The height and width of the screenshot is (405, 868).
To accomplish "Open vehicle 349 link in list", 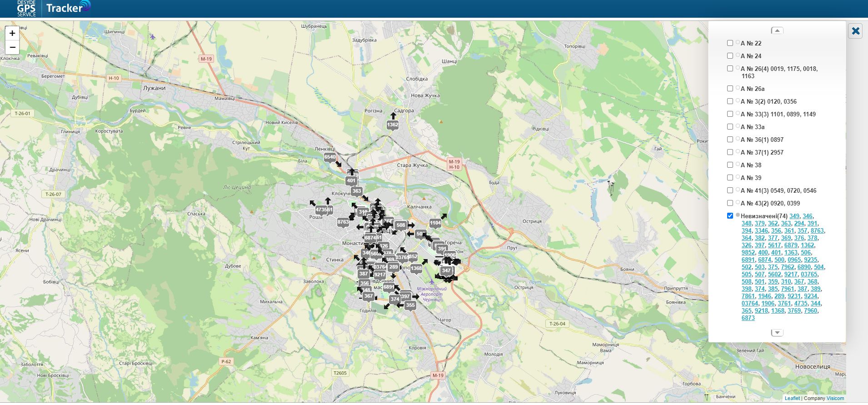I will [794, 216].
